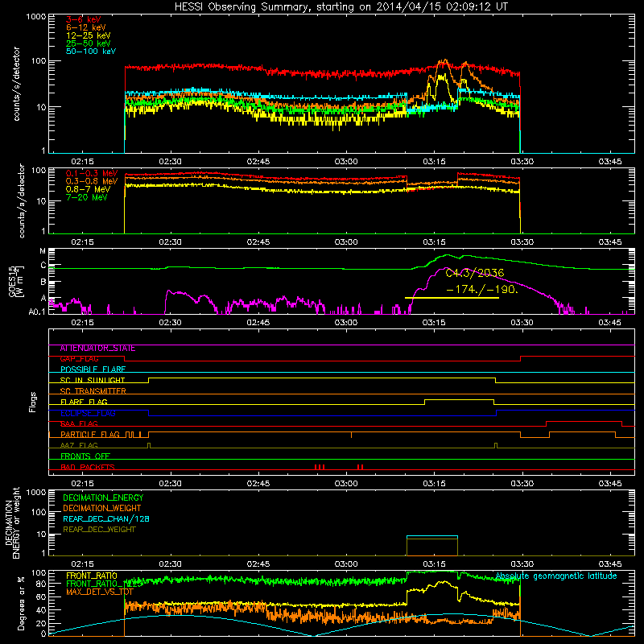The image size is (644, 644).
Task: Click the A27_FLAG label
Action: [79, 445]
